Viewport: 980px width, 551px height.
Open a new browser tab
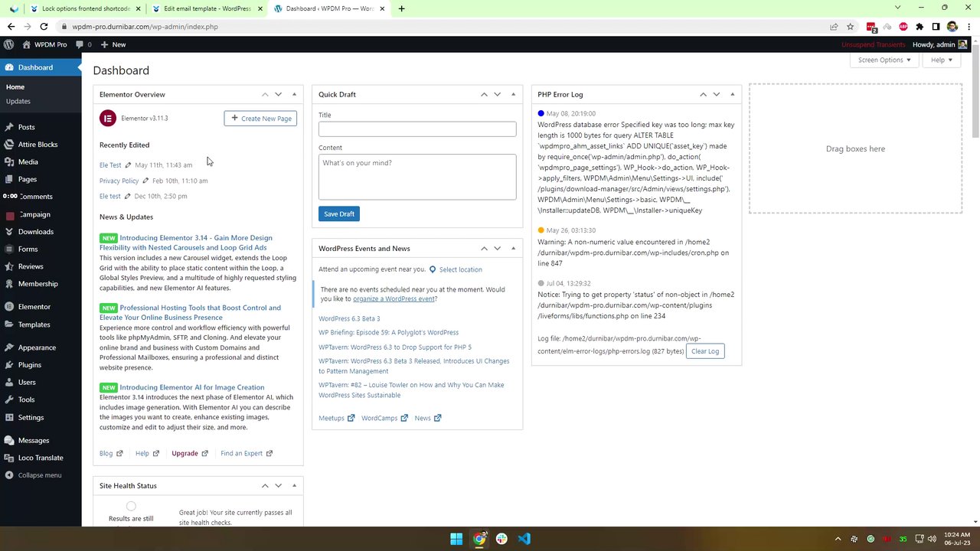pyautogui.click(x=402, y=8)
